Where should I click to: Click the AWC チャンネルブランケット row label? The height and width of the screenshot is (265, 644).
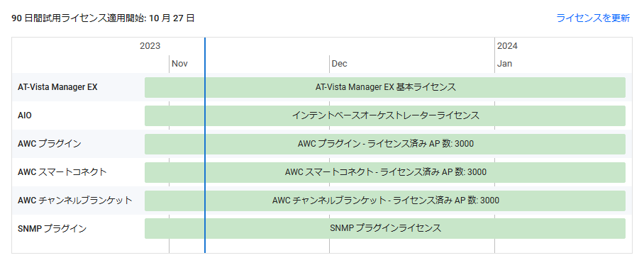coord(74,201)
